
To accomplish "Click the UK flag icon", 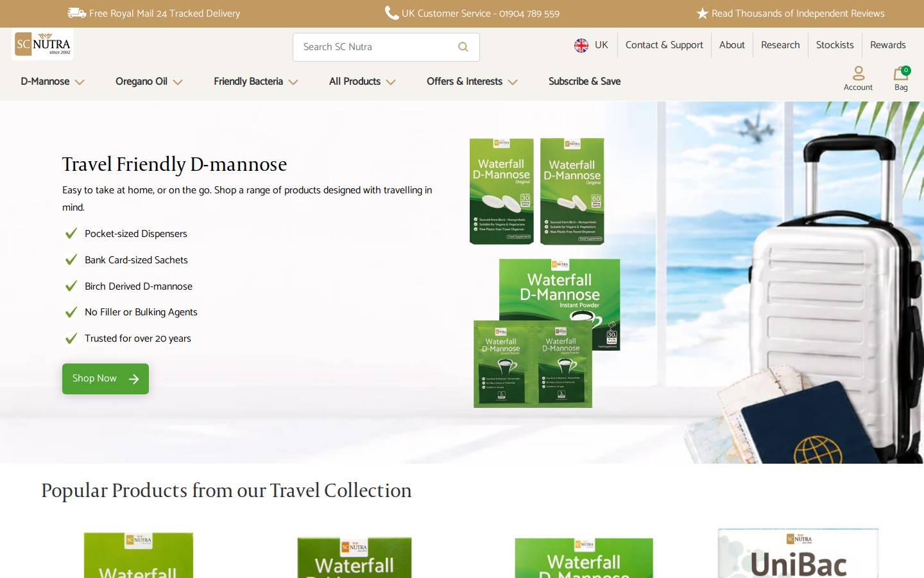I will coord(581,45).
